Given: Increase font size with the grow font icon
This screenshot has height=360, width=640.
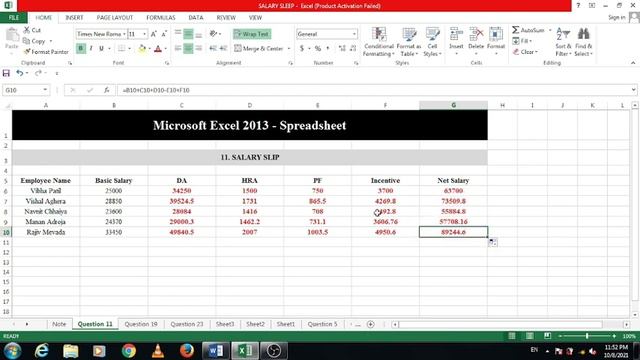Looking at the screenshot, I should [x=154, y=34].
